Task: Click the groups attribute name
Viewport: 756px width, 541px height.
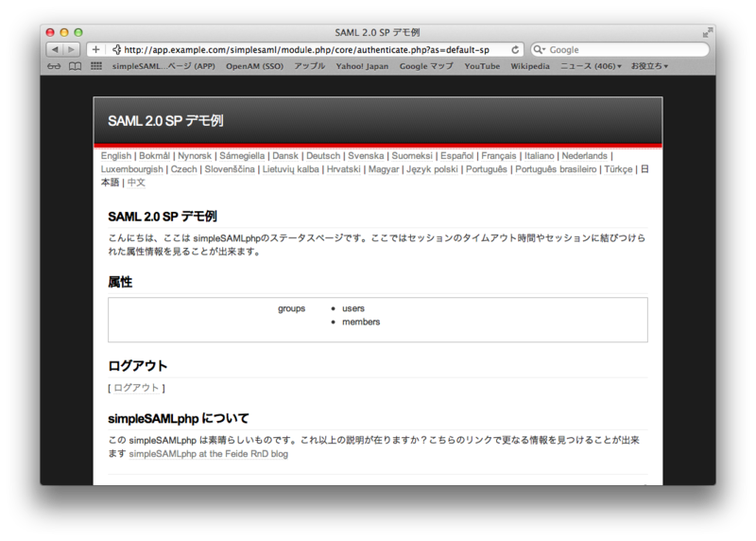Action: [291, 308]
